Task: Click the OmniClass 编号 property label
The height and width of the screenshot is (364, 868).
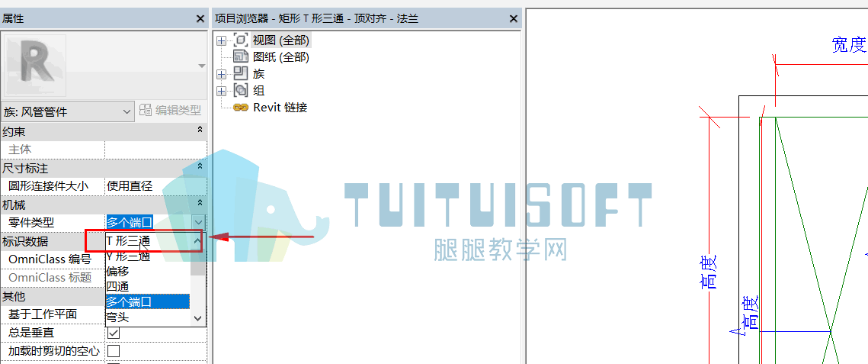Action: tap(50, 259)
